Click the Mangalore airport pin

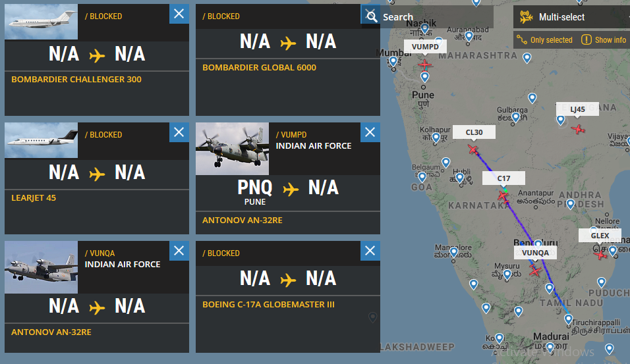[x=454, y=252]
